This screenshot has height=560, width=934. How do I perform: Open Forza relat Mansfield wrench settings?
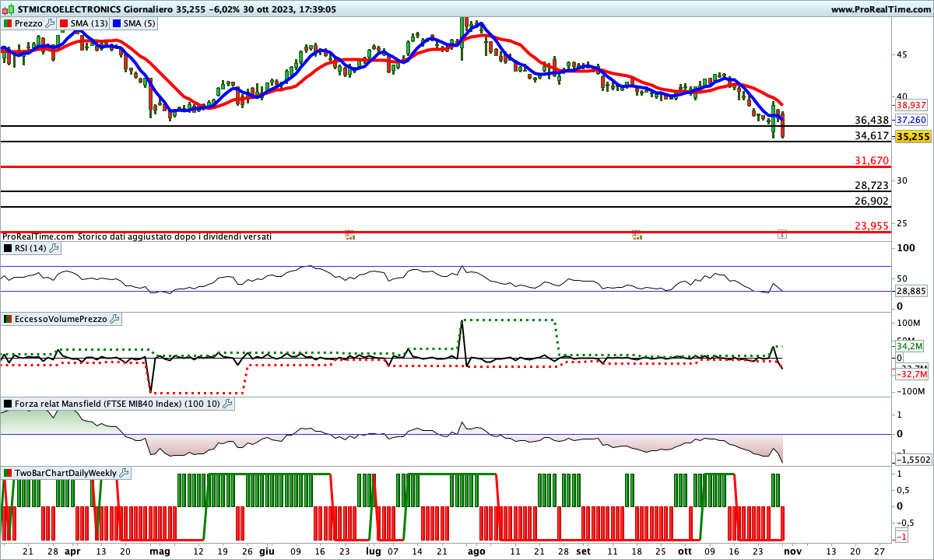pyautogui.click(x=227, y=404)
